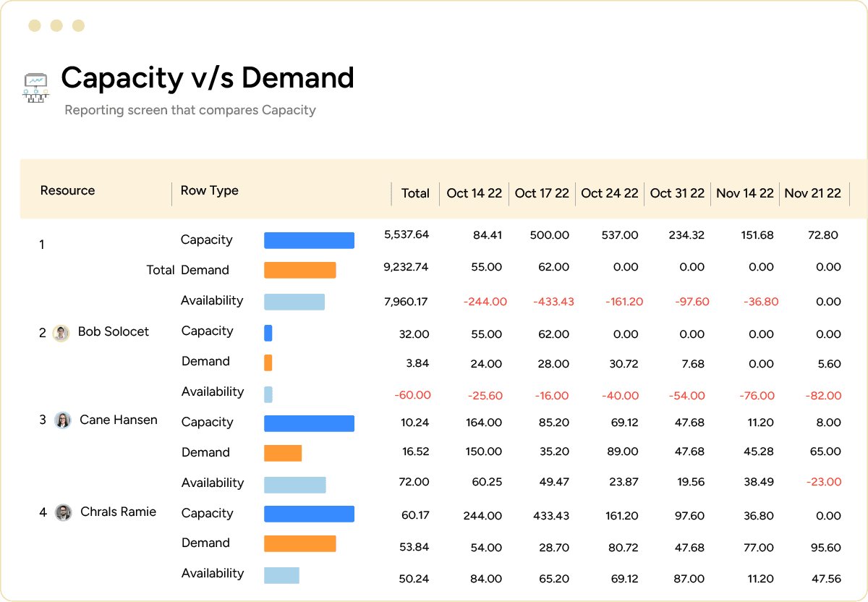Screen dimensions: 868x602
Task: Click the orange Demand bar for Cane Hansen
Action: coord(283,453)
